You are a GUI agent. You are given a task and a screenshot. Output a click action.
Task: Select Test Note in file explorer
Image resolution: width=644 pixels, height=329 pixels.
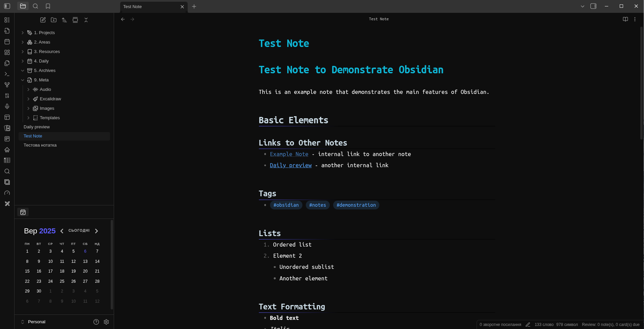(x=64, y=136)
